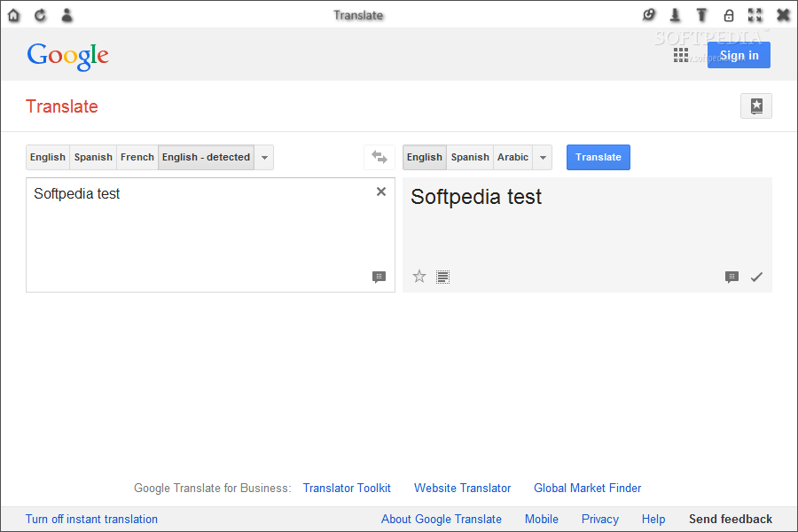The image size is (798, 532).
Task: Clear the source text with the X
Action: (x=381, y=192)
